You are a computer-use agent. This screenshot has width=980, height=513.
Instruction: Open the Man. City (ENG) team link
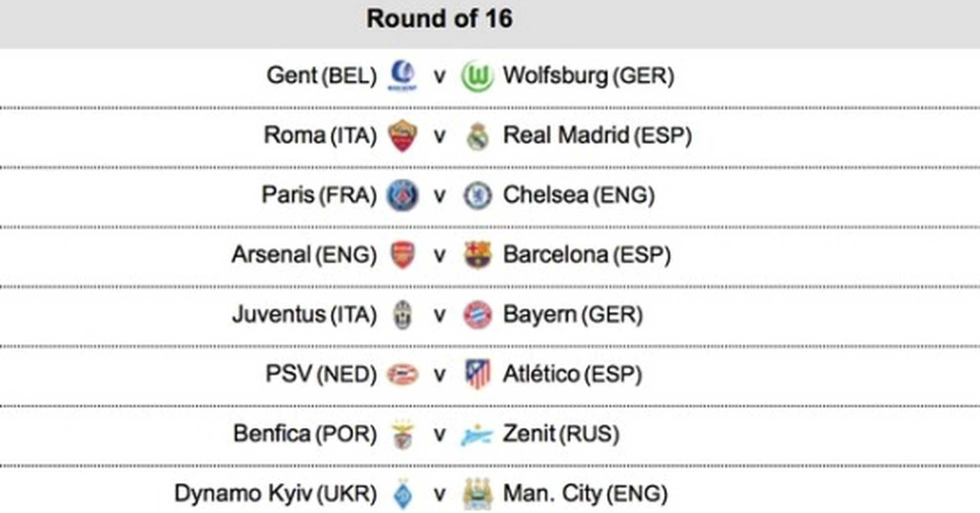point(585,494)
